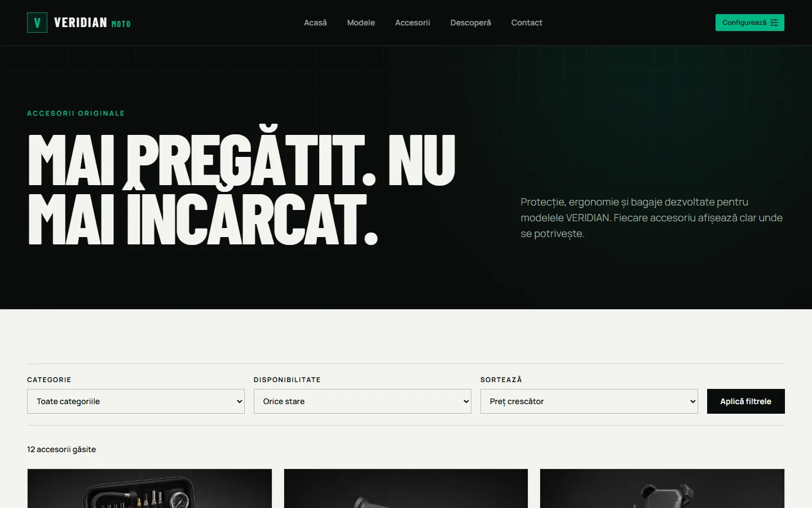Image resolution: width=812 pixels, height=508 pixels.
Task: Open the phone mount product thumbnail
Action: point(662,488)
